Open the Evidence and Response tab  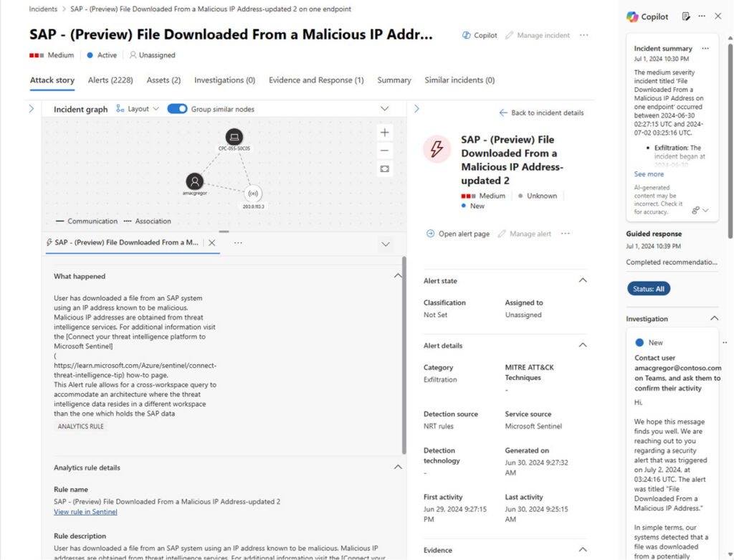(315, 80)
